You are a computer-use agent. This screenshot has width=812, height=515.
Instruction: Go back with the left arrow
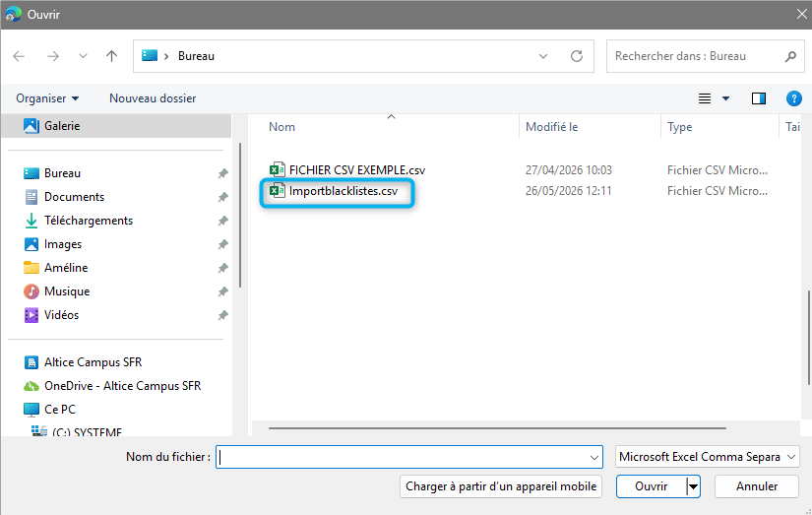tap(19, 56)
